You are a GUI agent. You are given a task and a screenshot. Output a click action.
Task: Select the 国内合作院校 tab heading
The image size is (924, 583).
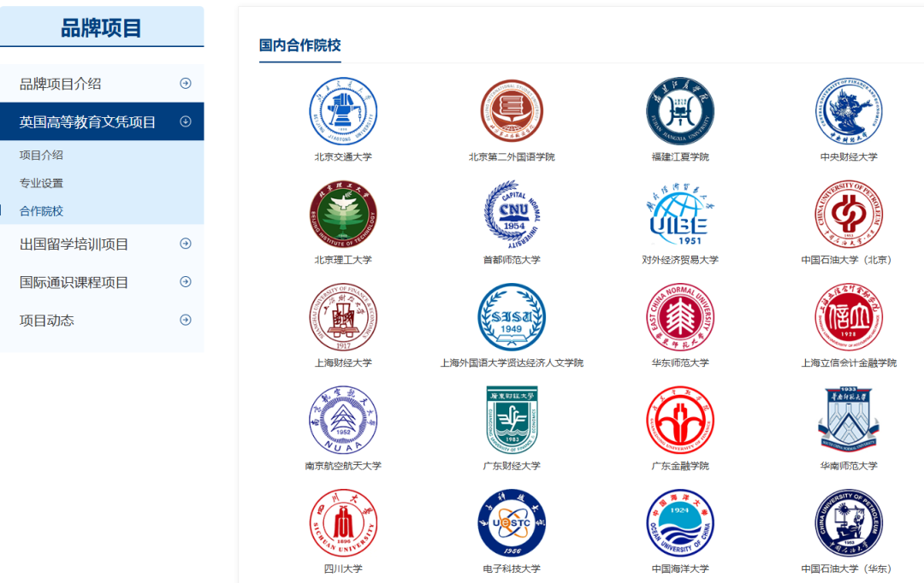pos(300,45)
